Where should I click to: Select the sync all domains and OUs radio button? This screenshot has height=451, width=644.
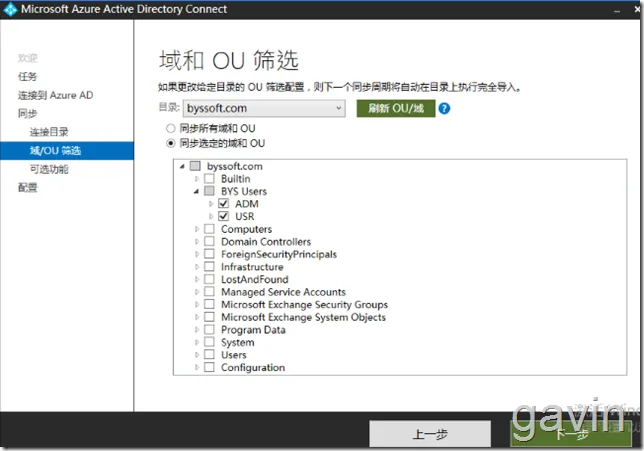(x=170, y=128)
